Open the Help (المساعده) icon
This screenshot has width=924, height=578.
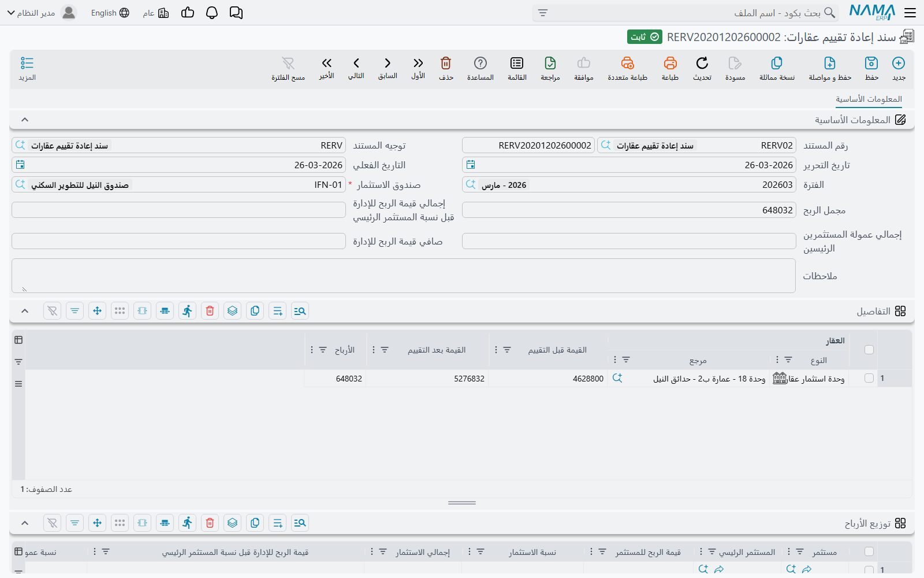pyautogui.click(x=480, y=63)
